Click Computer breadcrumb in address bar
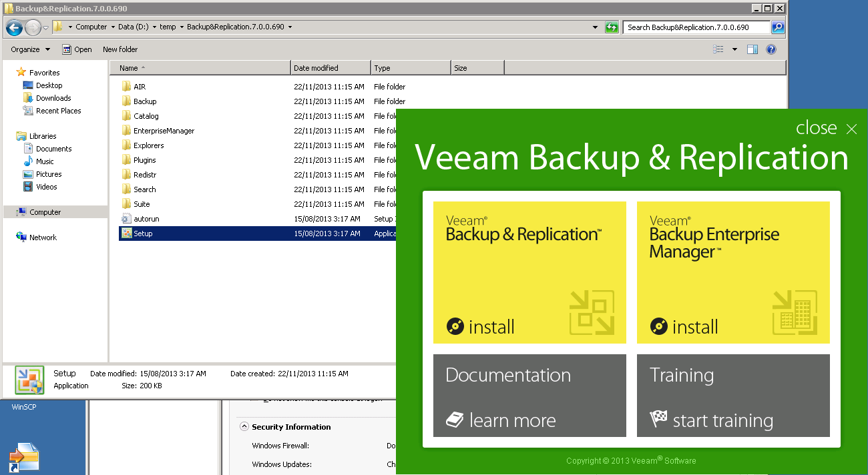The height and width of the screenshot is (475, 868). (91, 27)
